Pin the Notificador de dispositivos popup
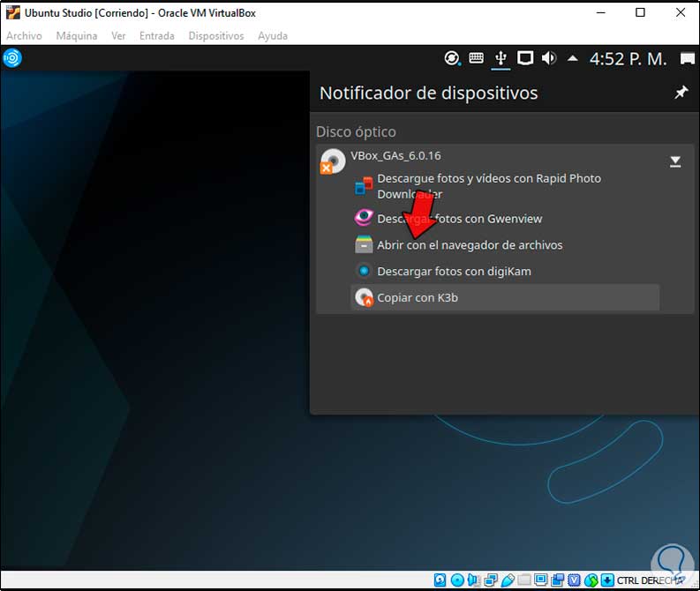This screenshot has height=591, width=700. pyautogui.click(x=681, y=93)
